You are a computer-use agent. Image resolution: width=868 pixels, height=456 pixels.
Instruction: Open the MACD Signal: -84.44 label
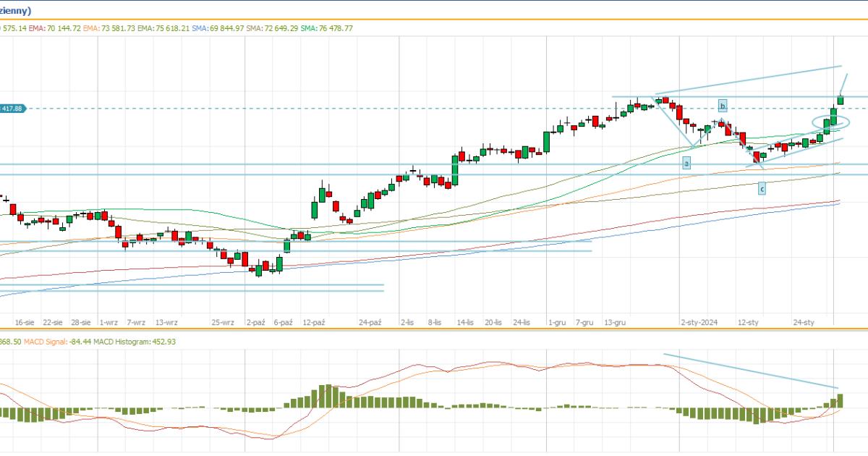point(51,342)
